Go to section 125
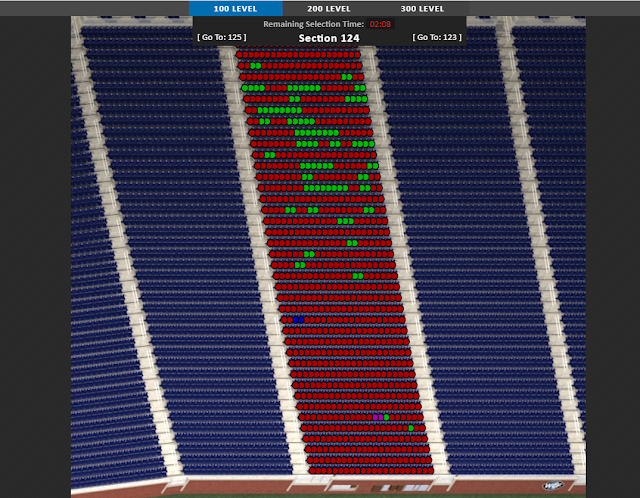This screenshot has width=640, height=498. 222,37
